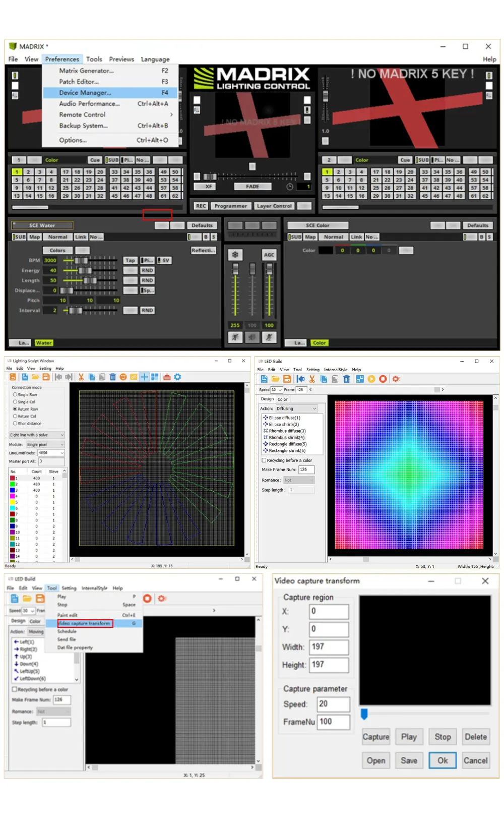This screenshot has height=824, width=504.
Task: Open the Speed dropdown in lower LED Build
Action: coord(28,611)
